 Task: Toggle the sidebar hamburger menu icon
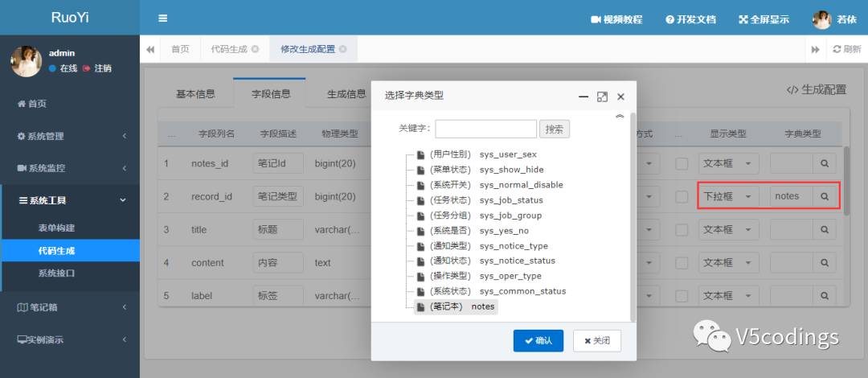162,18
